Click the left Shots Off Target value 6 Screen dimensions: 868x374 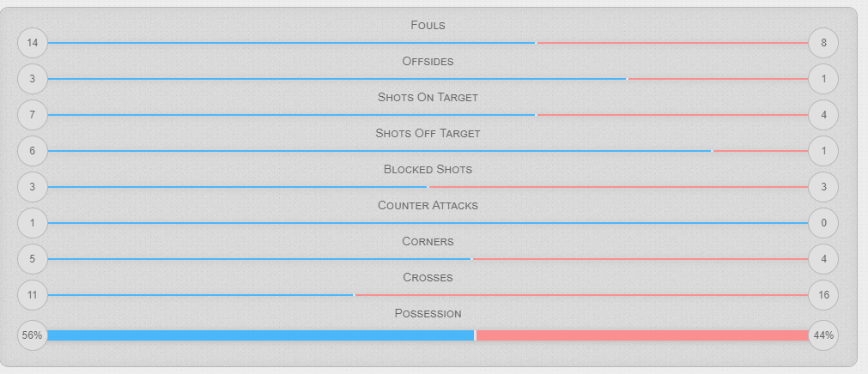[x=33, y=151]
